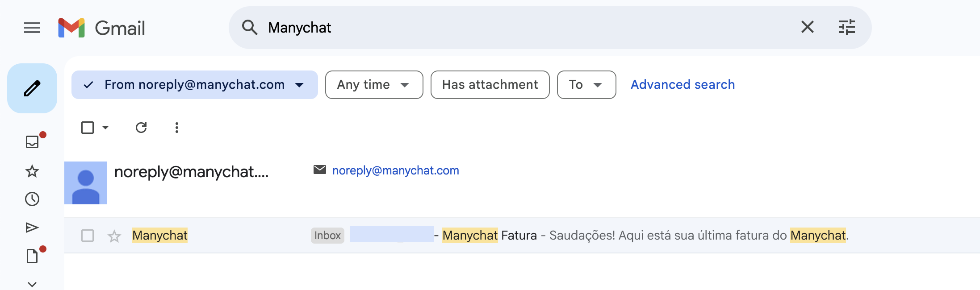Star the Manychat Fatura email
Viewport: 980px width, 290px height.
(114, 236)
